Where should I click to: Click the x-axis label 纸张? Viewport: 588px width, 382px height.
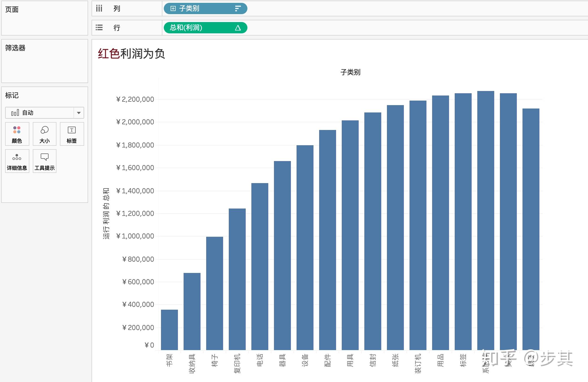(395, 360)
